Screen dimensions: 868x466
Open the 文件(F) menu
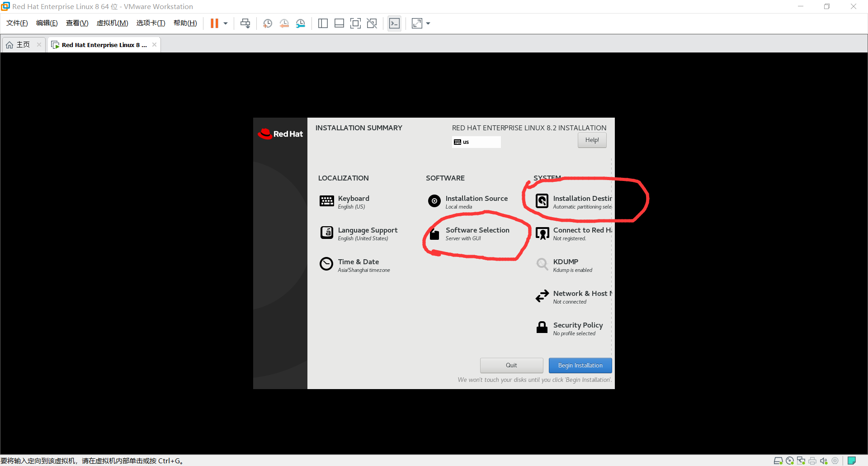pyautogui.click(x=17, y=23)
